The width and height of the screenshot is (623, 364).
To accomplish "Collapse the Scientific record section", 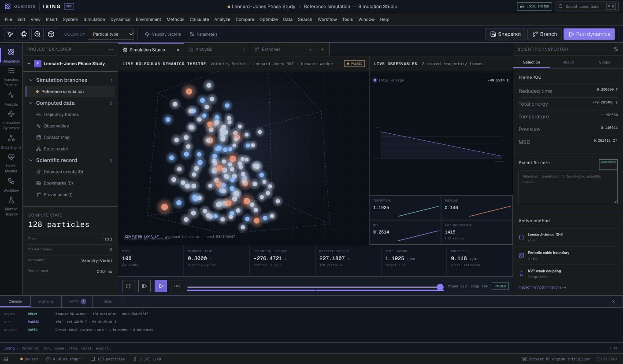I will (x=31, y=160).
